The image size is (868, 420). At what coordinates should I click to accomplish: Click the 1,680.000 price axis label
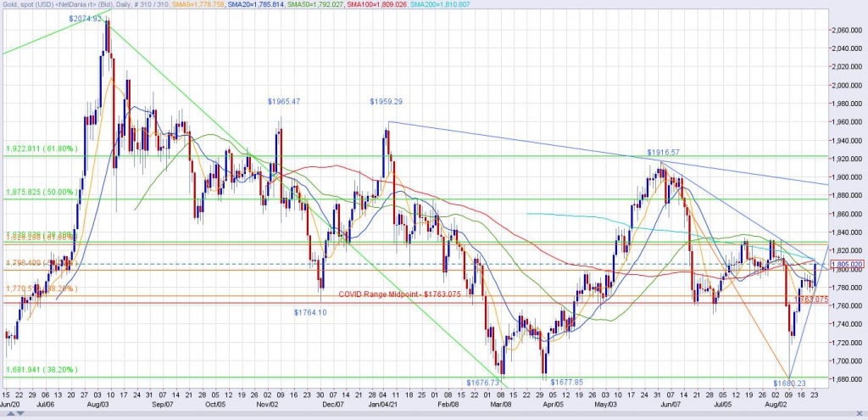848,379
